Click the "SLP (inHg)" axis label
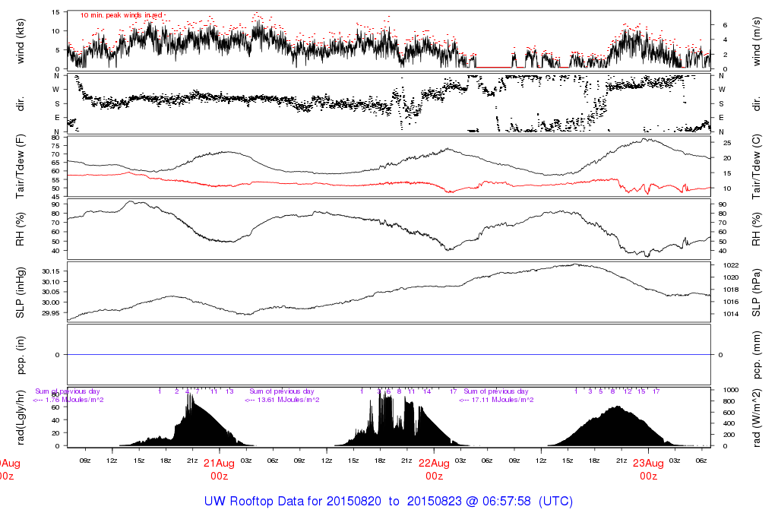The width and height of the screenshot is (778, 532). tap(21, 293)
